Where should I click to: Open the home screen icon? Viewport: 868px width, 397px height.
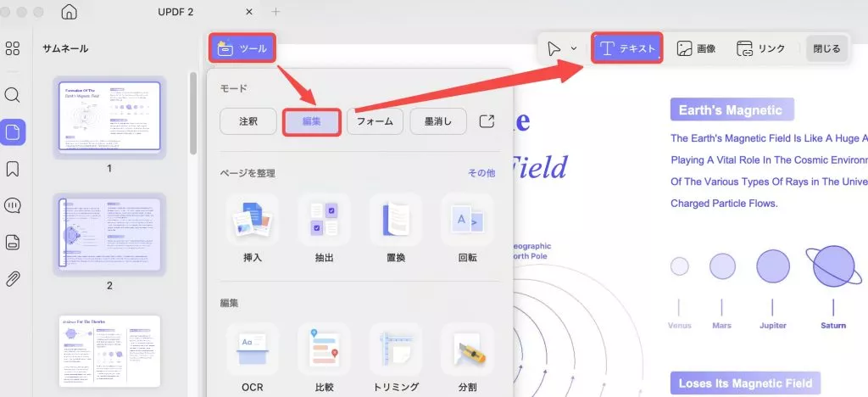point(69,12)
